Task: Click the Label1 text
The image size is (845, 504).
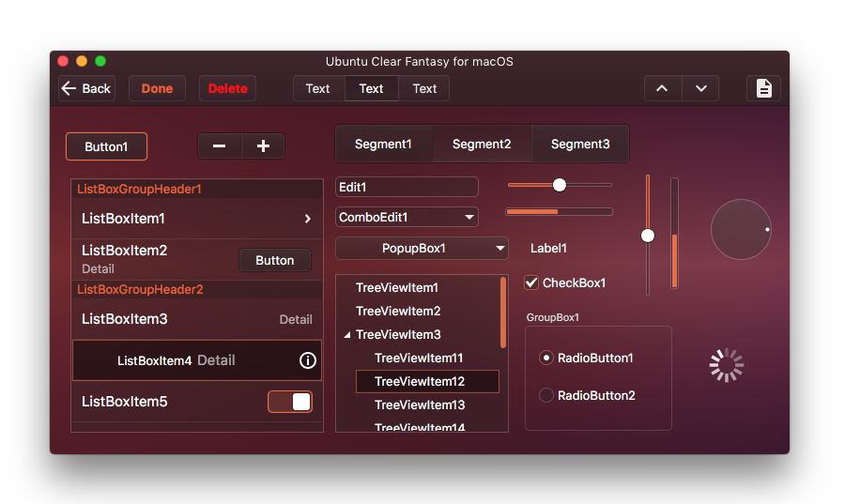Action: click(x=548, y=248)
